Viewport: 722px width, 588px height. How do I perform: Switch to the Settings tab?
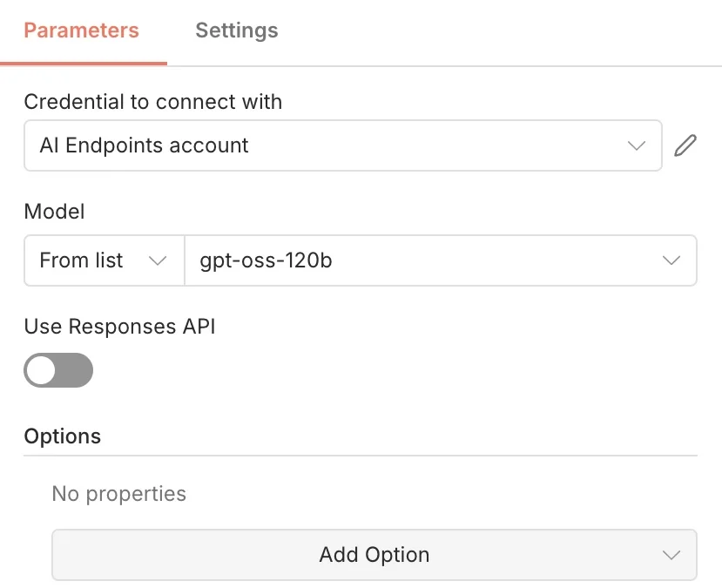click(236, 30)
